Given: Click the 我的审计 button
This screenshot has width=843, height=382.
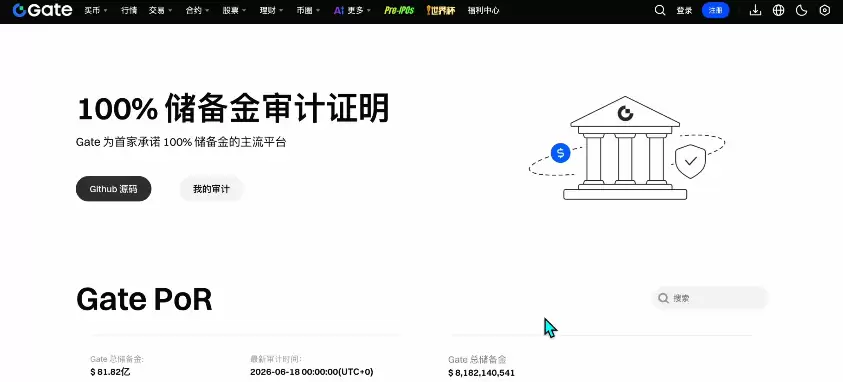Looking at the screenshot, I should [x=211, y=189].
